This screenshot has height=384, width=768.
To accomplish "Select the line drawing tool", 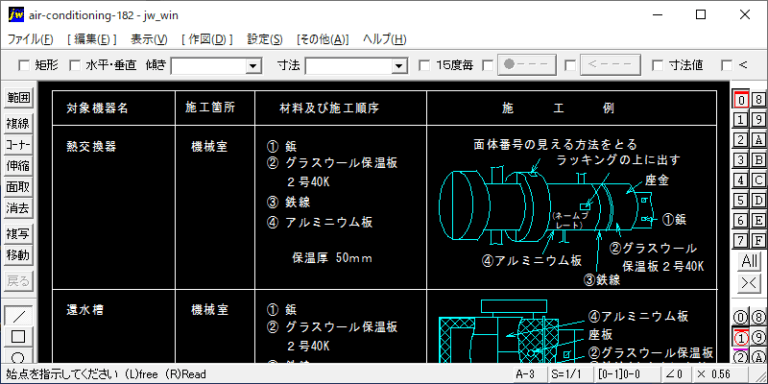I will coord(18,315).
